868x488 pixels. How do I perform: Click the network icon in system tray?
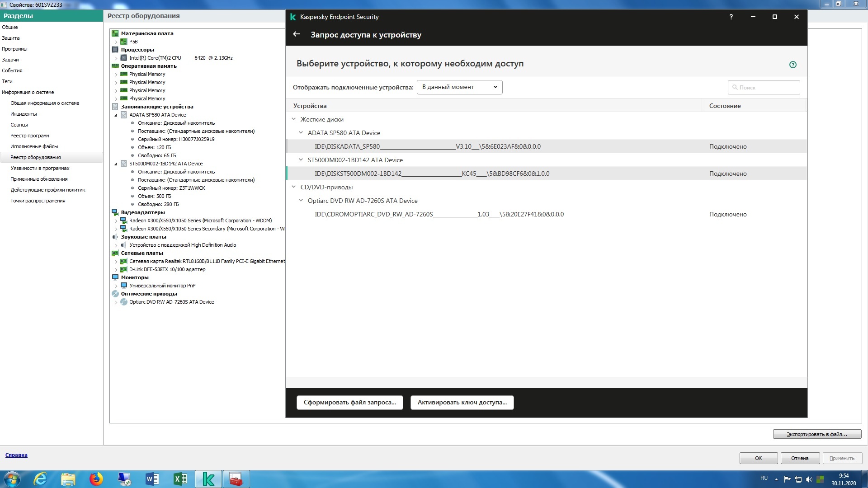tap(798, 479)
